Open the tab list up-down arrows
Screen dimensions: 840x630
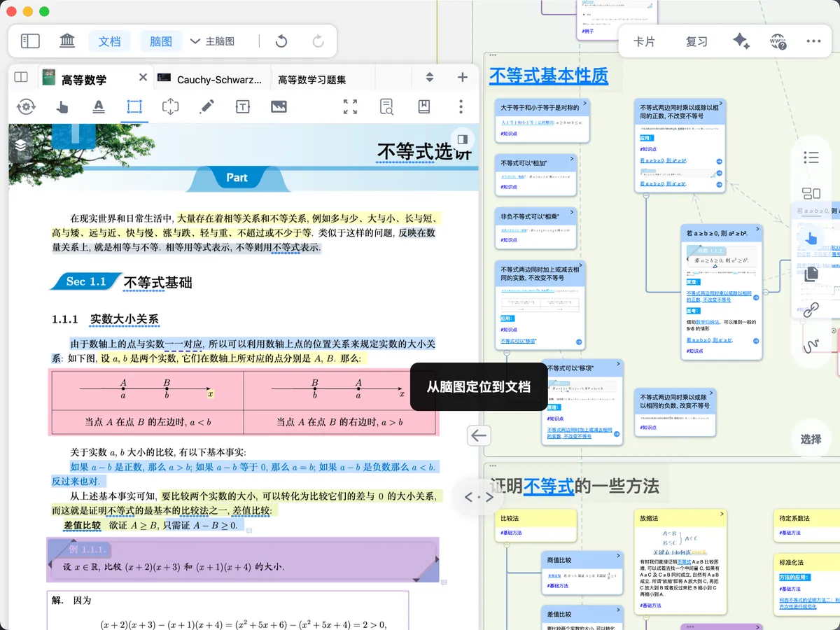pos(430,78)
